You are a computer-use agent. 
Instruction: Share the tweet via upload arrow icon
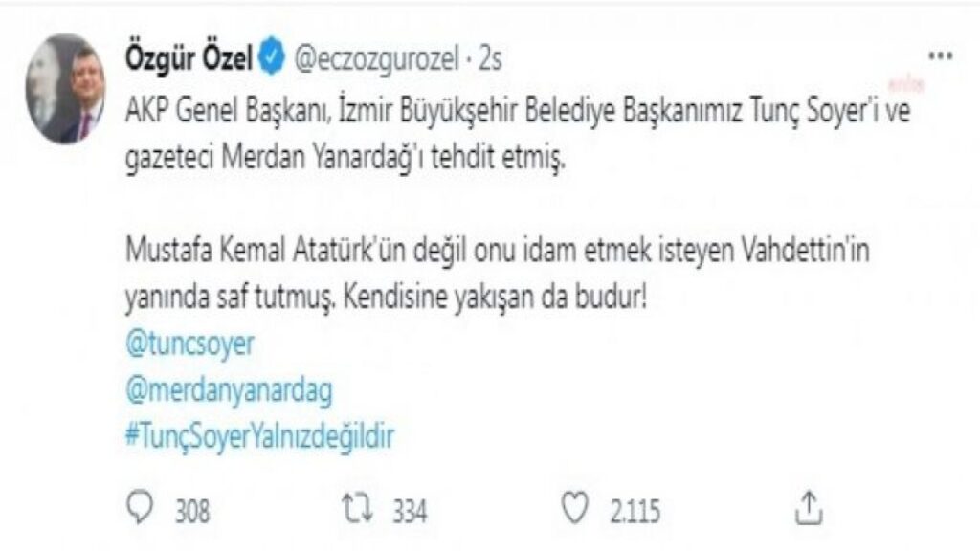click(809, 507)
